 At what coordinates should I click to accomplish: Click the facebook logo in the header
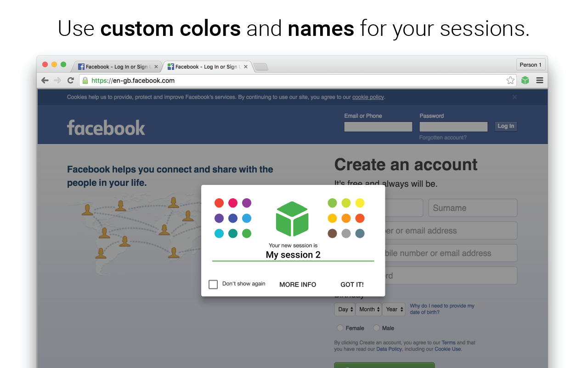click(x=106, y=127)
